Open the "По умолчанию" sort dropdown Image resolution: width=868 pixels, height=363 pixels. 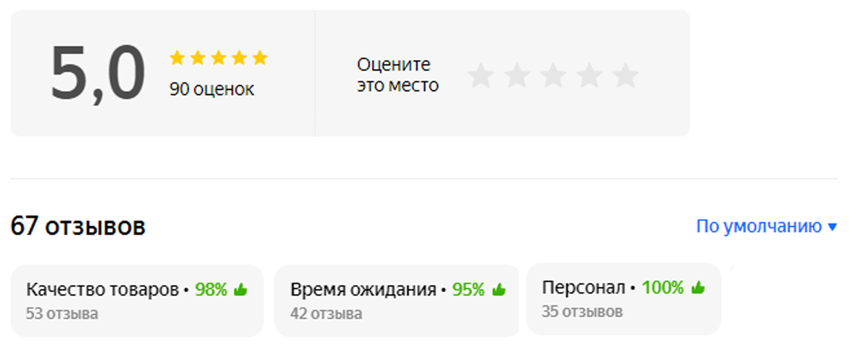759,226
